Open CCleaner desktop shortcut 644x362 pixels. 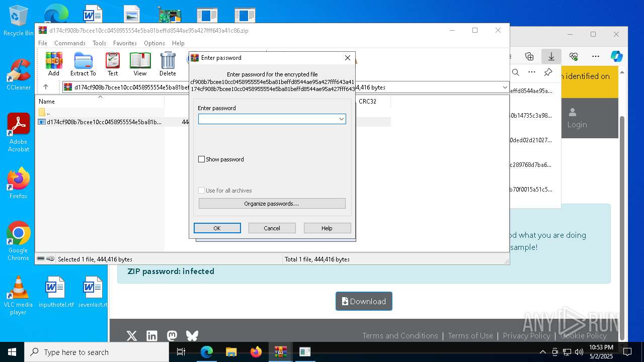pyautogui.click(x=18, y=74)
